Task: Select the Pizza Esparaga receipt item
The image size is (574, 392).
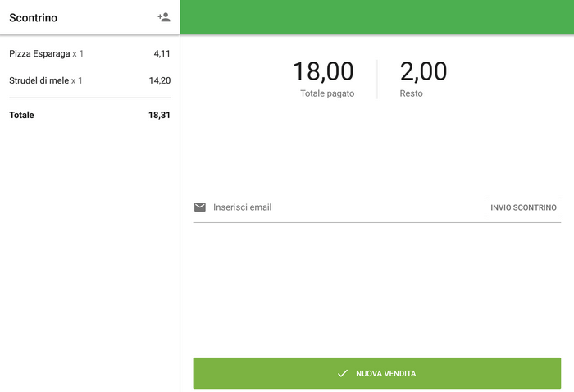Action: [39, 54]
